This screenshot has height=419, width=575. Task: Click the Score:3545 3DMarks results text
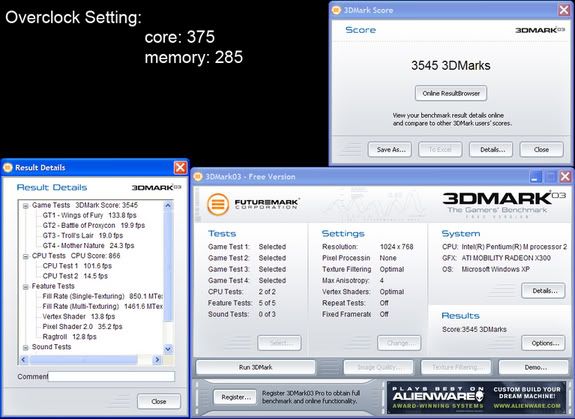pos(474,329)
